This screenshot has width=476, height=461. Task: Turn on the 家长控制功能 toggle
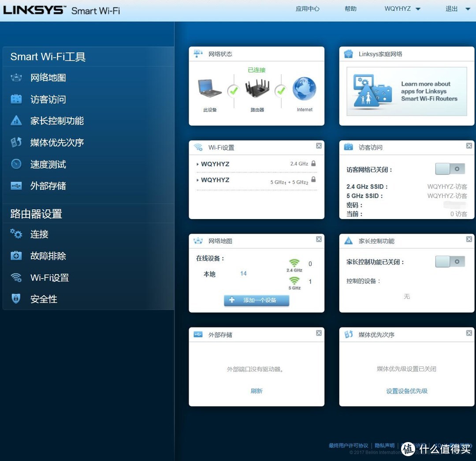(449, 261)
